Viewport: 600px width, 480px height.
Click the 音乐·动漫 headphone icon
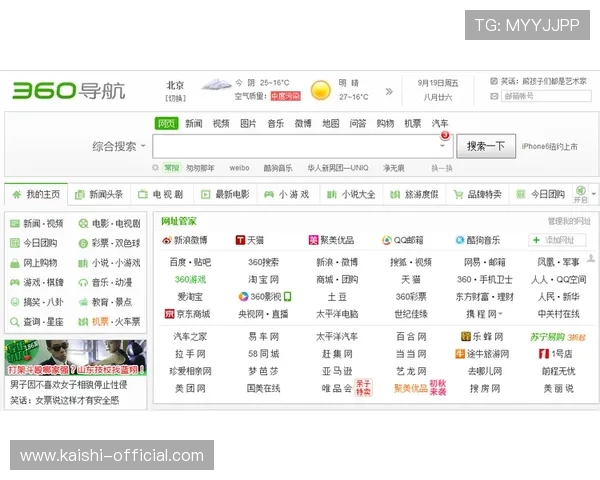(x=83, y=283)
